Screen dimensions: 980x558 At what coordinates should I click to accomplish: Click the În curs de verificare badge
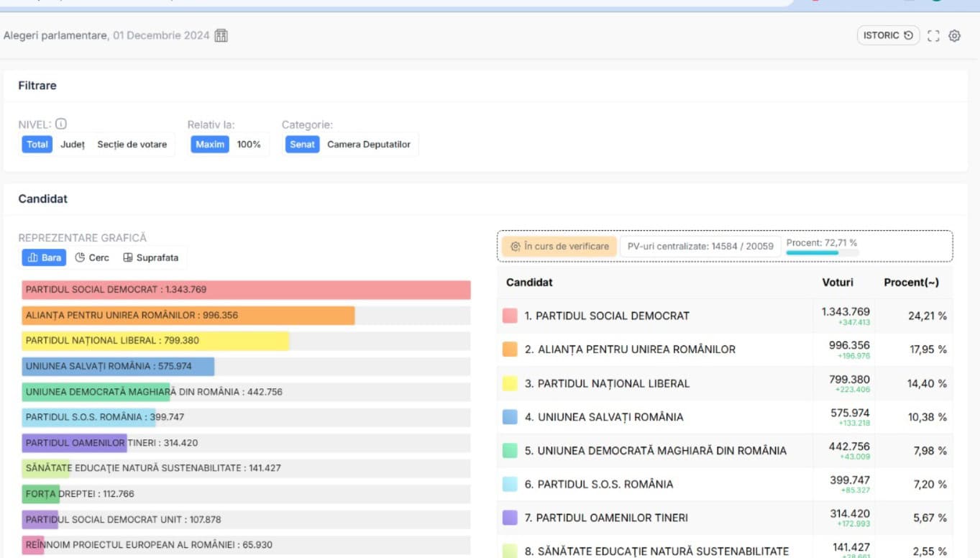[x=559, y=246]
